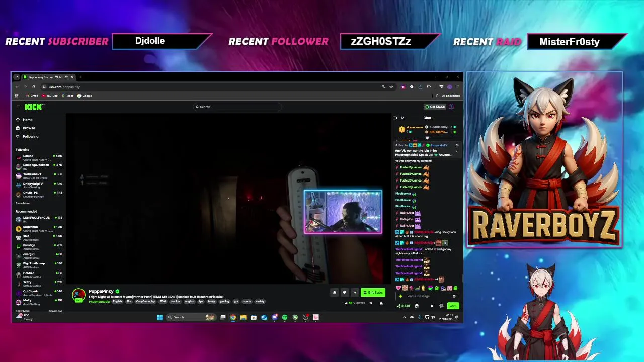The width and height of the screenshot is (644, 362).
Task: Select the PoppaPinky Stream browser tab
Action: (48, 77)
